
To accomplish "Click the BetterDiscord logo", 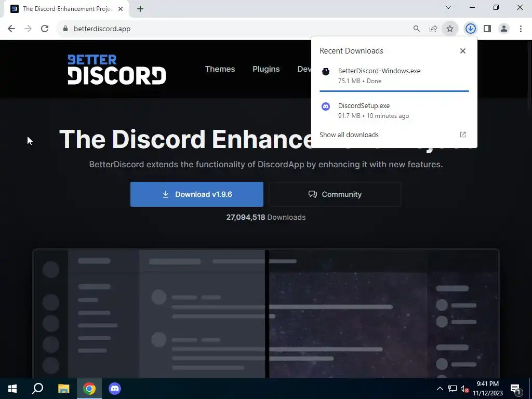I will tap(117, 69).
